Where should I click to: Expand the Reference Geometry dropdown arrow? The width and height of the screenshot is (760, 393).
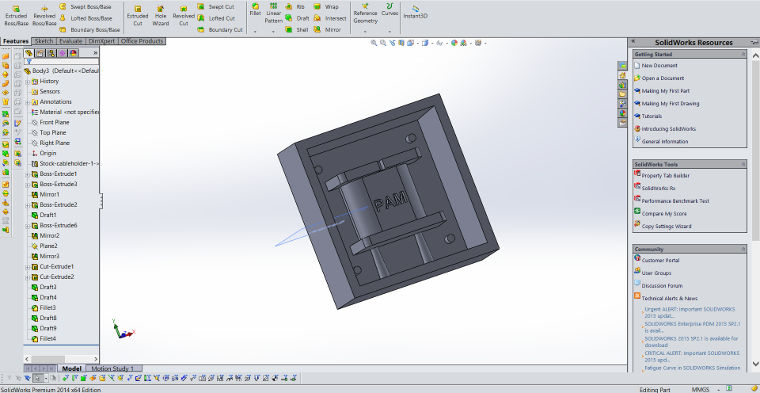(365, 32)
